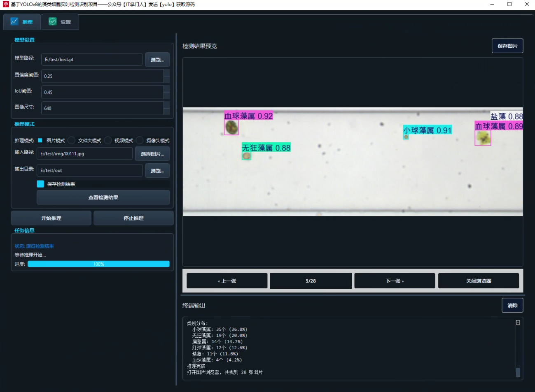Screen dimensions: 535x392
Task: Click the 开始推理 button
Action: [51, 218]
